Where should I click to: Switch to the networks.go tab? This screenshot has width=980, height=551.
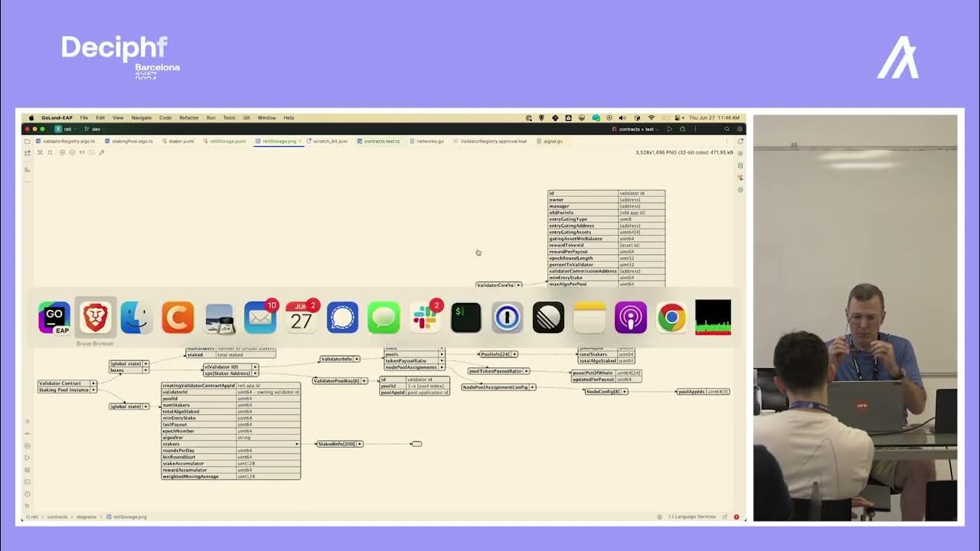point(428,142)
